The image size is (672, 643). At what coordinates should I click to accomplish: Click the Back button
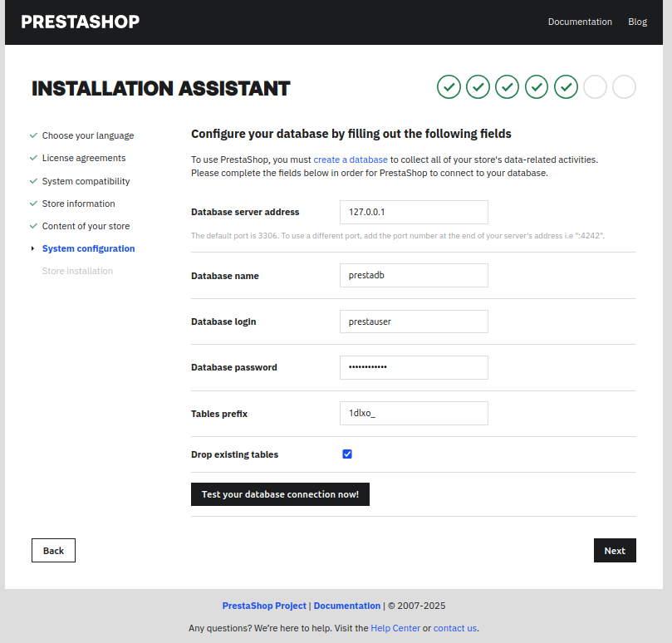point(53,551)
